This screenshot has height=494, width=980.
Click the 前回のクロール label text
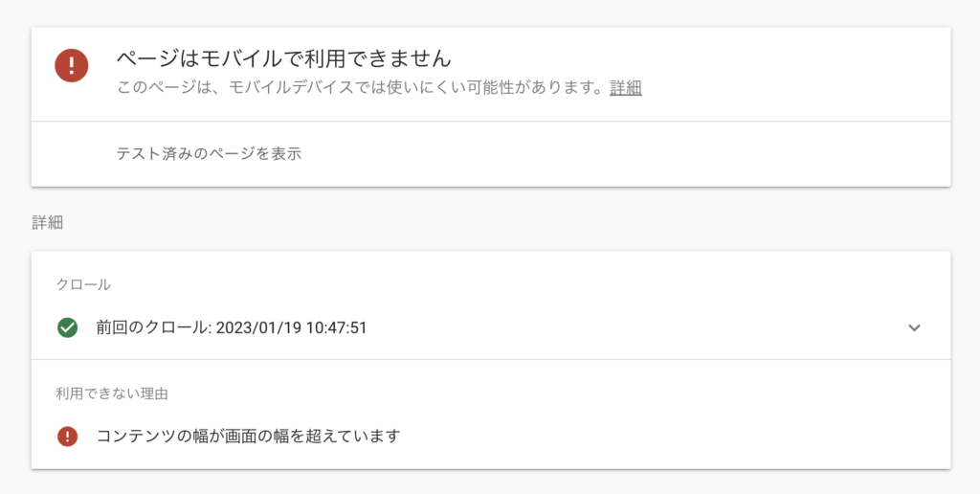pyautogui.click(x=153, y=327)
